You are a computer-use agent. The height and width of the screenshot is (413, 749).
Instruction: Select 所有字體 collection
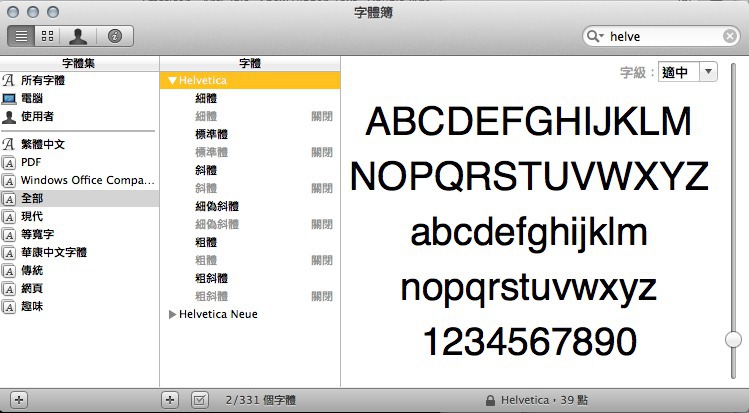[79, 80]
